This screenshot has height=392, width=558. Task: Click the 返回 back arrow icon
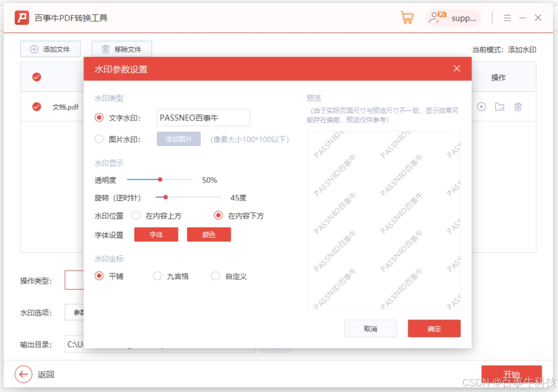23,374
